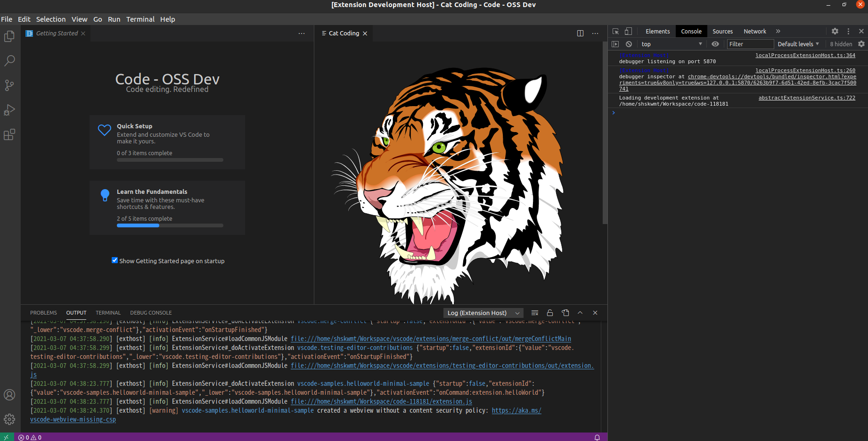Toggle auto-scroll lock in the Output panel
Screen dimensions: 868x441
(x=549, y=312)
